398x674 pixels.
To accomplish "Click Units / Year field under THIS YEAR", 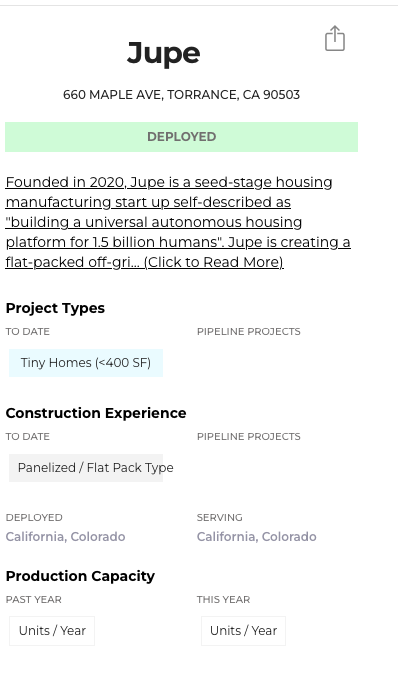I will click(x=243, y=631).
